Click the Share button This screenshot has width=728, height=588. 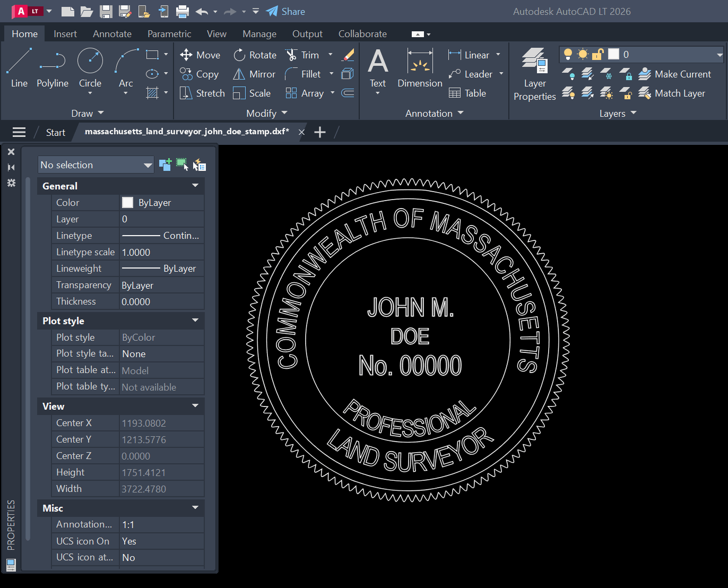[285, 11]
